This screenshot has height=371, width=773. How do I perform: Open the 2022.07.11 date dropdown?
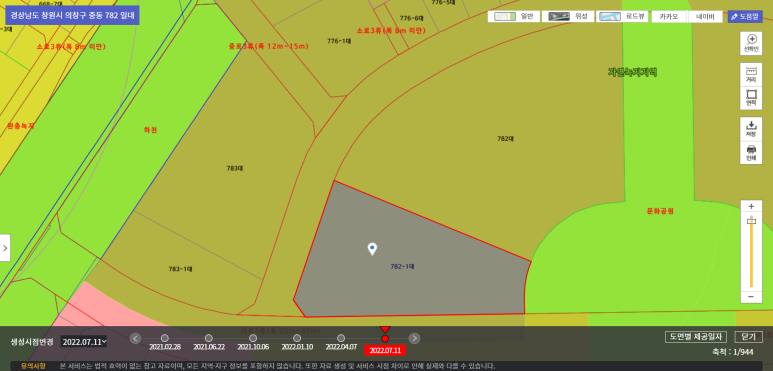[x=84, y=341]
